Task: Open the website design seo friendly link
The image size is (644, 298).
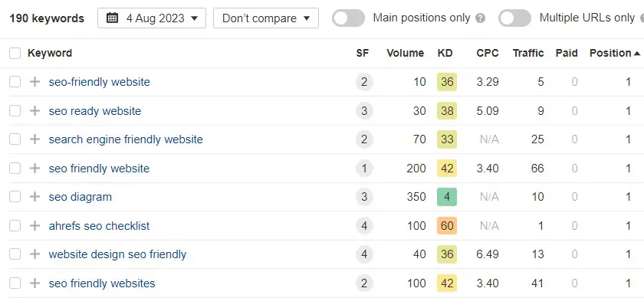Action: pos(117,254)
